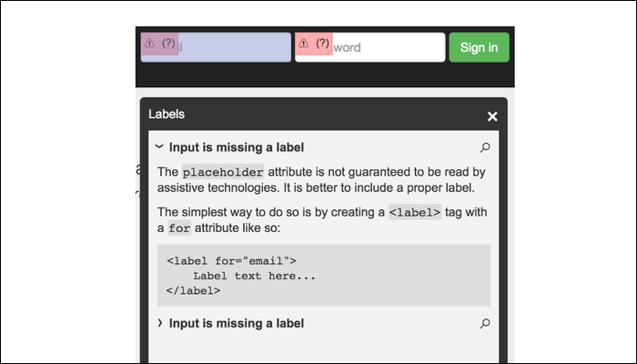Viewport: 637px width, 364px height.
Task: Click the (?) marker on the email field
Action: [x=168, y=44]
